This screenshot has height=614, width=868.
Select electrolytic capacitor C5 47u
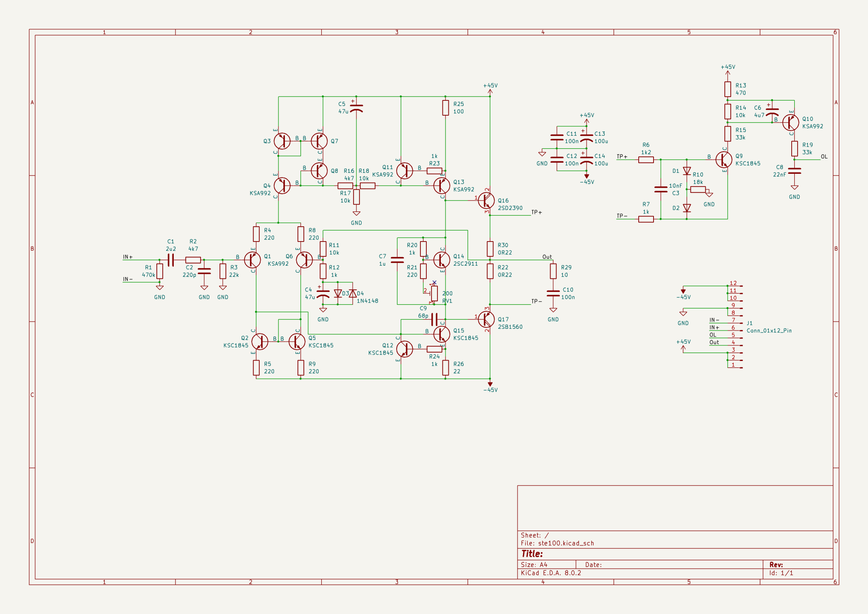356,108
